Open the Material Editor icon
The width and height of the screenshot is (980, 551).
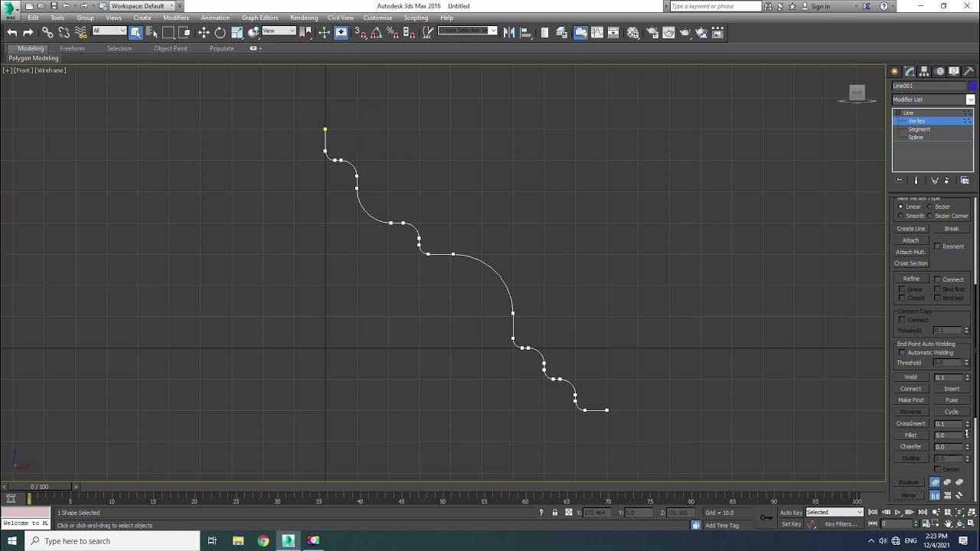(633, 32)
